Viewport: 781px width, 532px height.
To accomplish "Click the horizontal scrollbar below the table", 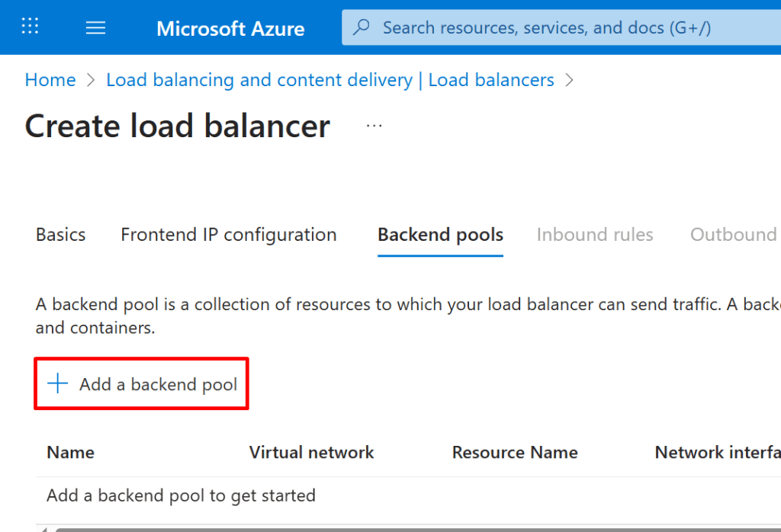I will pos(412,528).
